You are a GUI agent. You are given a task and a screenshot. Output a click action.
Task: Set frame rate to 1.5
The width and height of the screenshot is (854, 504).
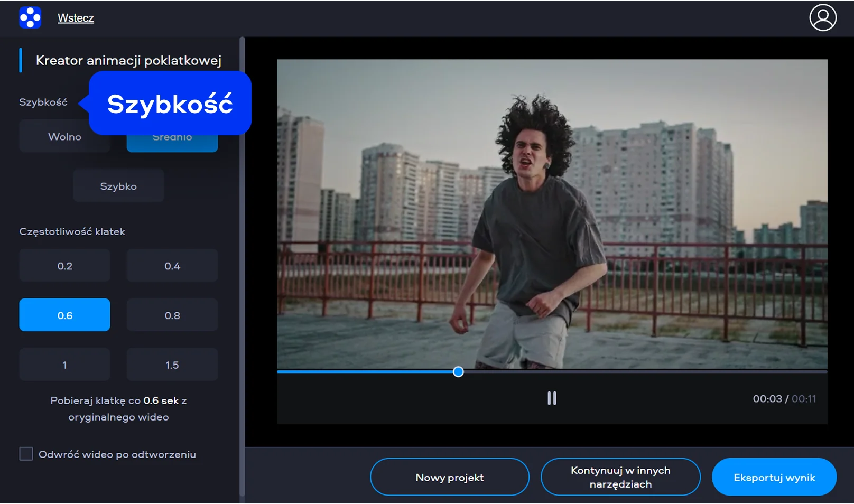172,365
